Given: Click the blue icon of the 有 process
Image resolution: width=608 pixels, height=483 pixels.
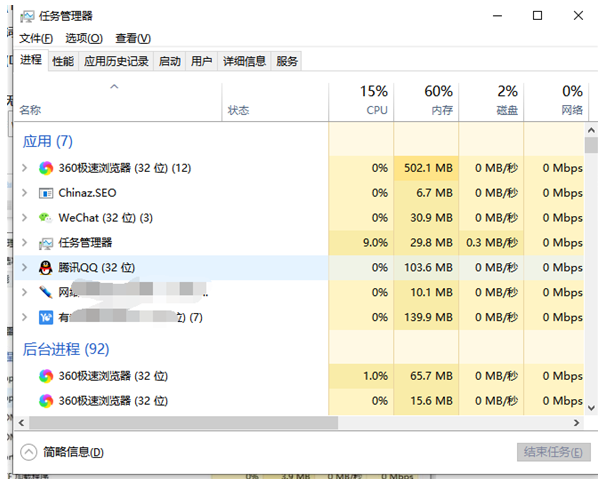Looking at the screenshot, I should click(46, 317).
